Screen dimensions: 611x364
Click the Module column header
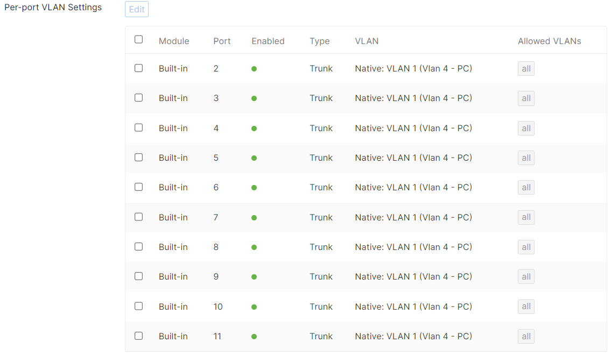click(173, 41)
